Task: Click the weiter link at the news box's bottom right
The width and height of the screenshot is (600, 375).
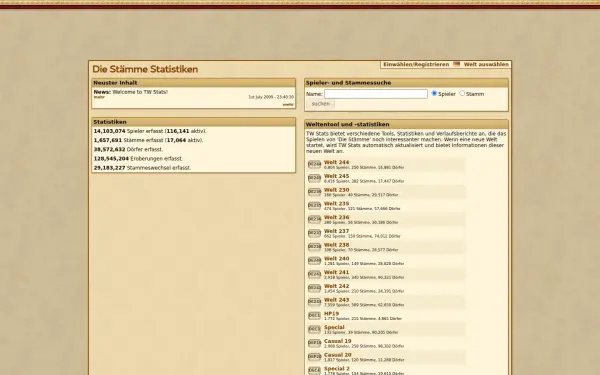Action: (x=288, y=104)
